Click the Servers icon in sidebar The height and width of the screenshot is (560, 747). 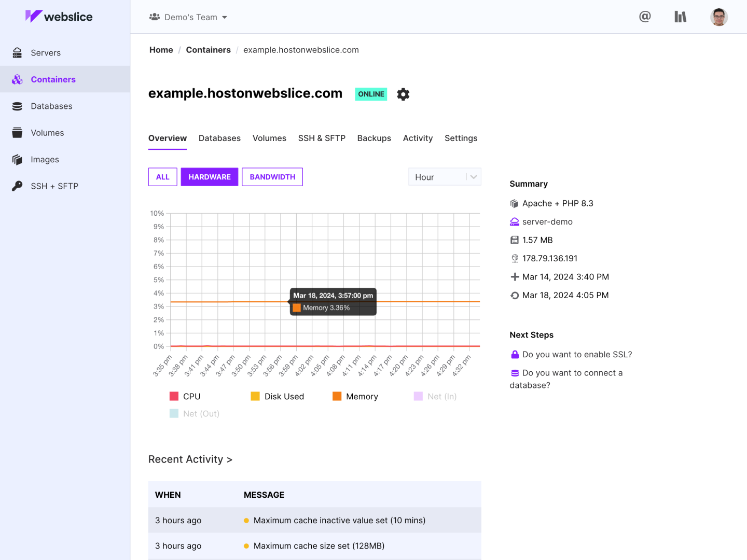tap(18, 53)
